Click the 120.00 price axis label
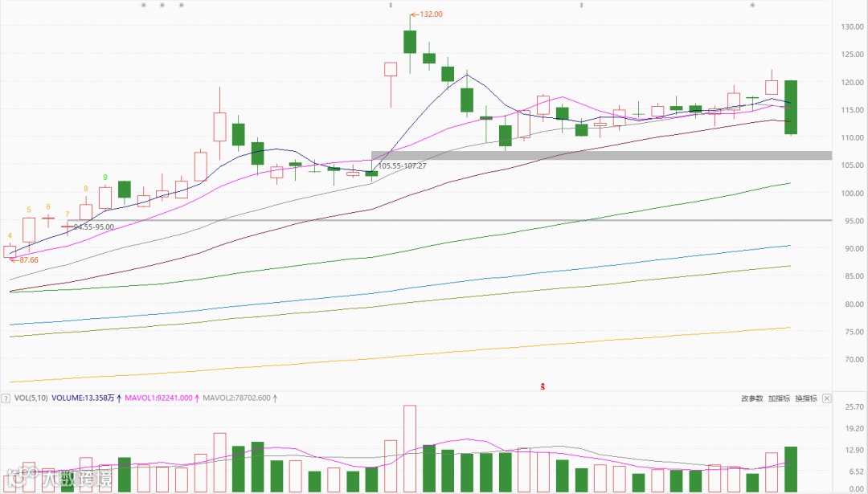 pos(852,82)
